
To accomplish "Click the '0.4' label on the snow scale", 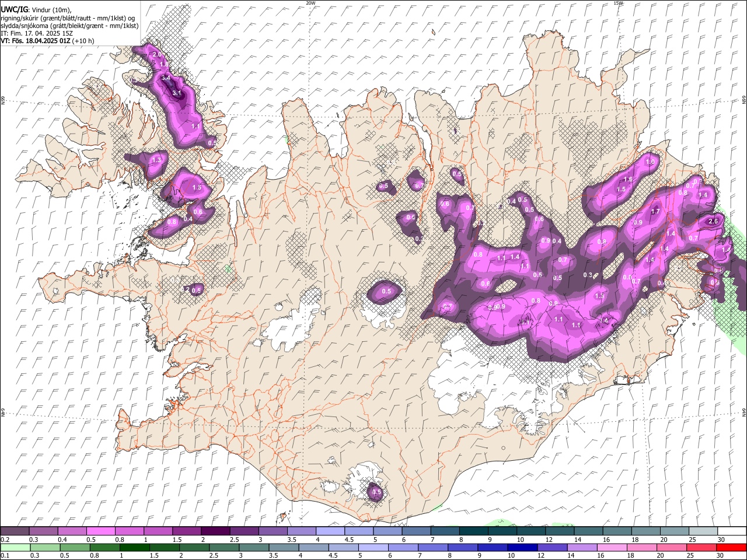I will tap(62, 540).
